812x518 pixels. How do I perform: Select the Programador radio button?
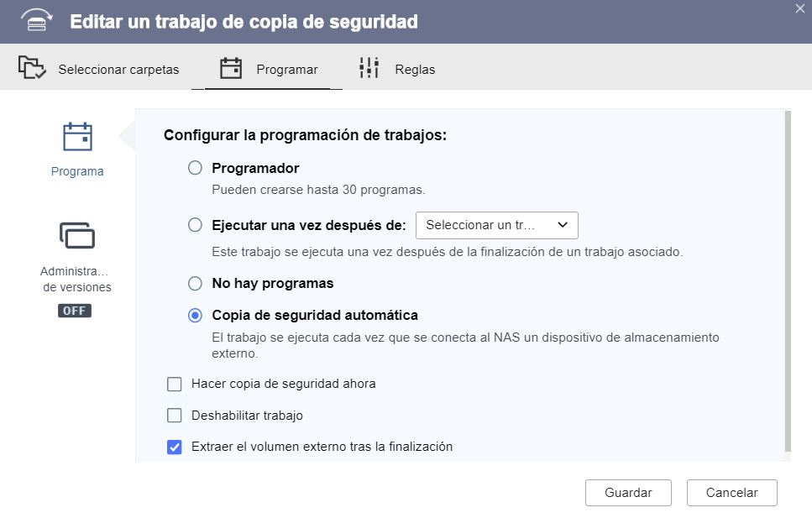(x=195, y=168)
